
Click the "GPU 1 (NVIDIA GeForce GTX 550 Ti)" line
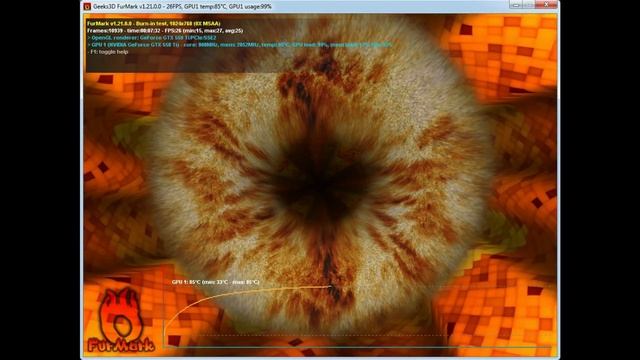(x=239, y=44)
